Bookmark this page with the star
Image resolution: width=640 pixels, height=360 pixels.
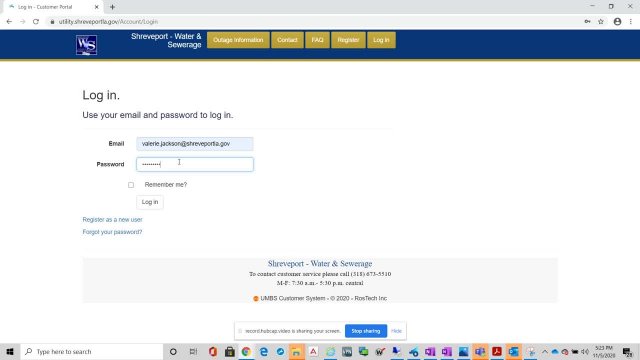pos(601,22)
